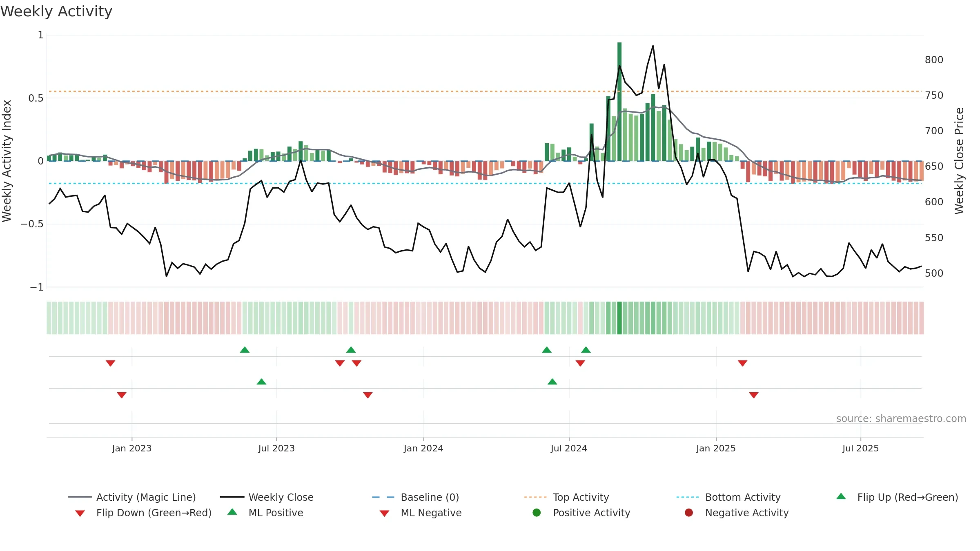980x551 pixels.
Task: Click the red ML negative marker after Jan 2025
Action: click(x=754, y=395)
